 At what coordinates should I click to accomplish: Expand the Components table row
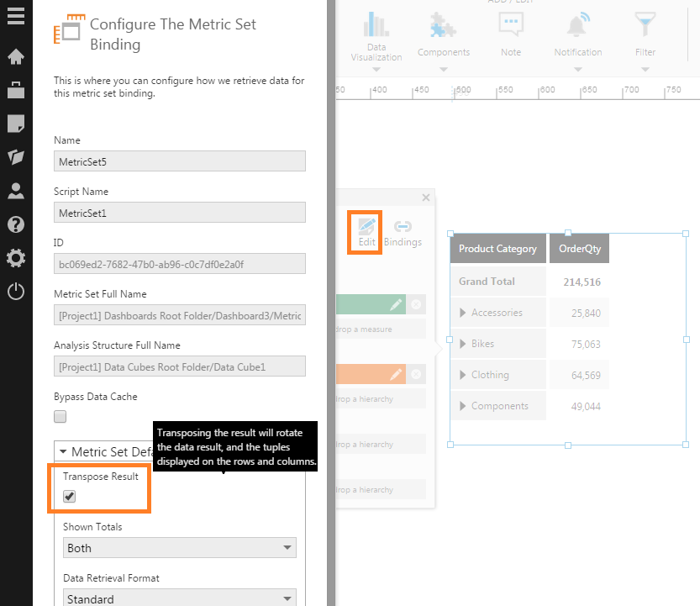462,406
